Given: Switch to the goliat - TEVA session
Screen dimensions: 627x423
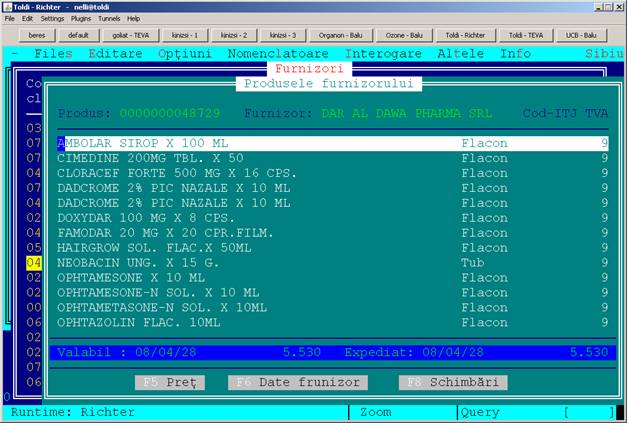Looking at the screenshot, I should click(x=130, y=35).
